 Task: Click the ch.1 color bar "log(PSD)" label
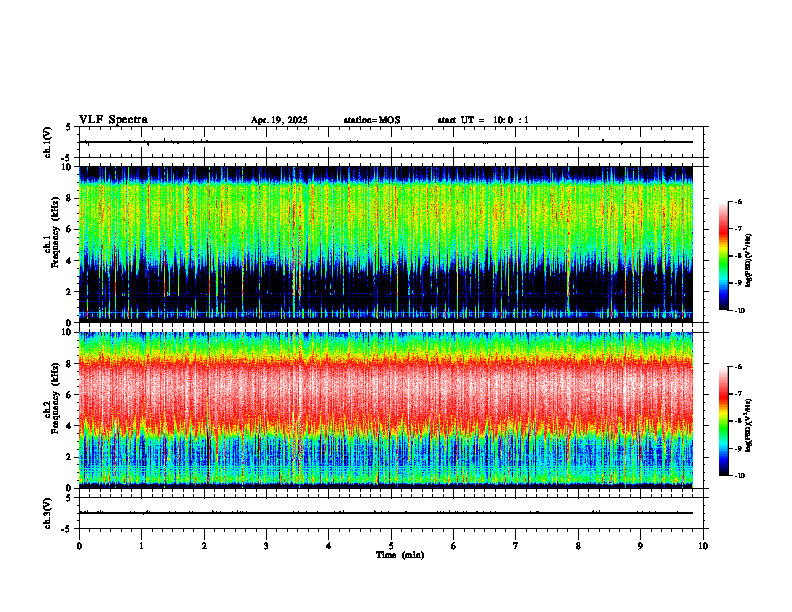click(x=749, y=260)
